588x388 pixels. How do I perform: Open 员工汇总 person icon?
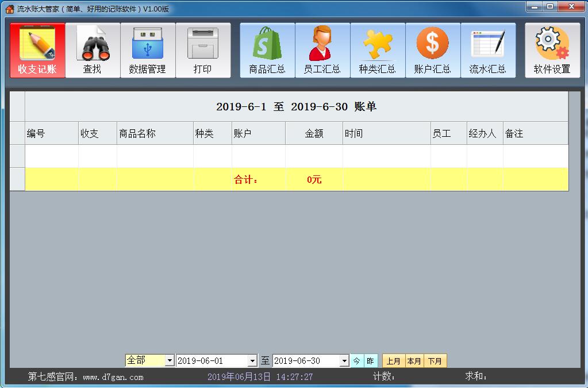322,50
